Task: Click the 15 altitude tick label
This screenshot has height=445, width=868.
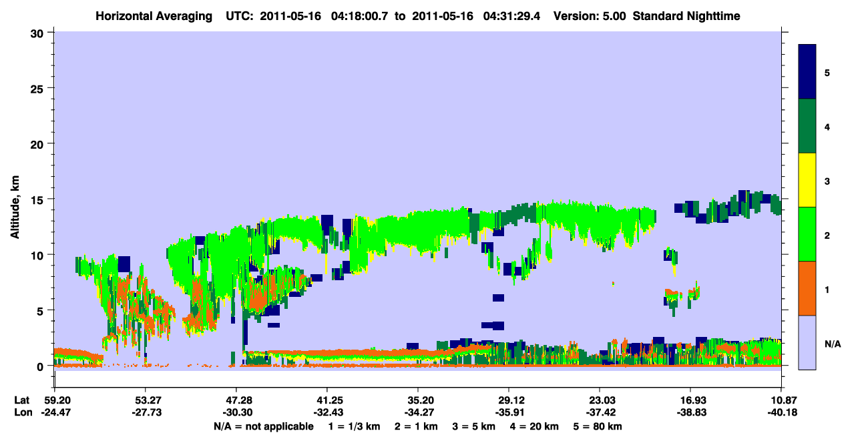Action: [39, 199]
